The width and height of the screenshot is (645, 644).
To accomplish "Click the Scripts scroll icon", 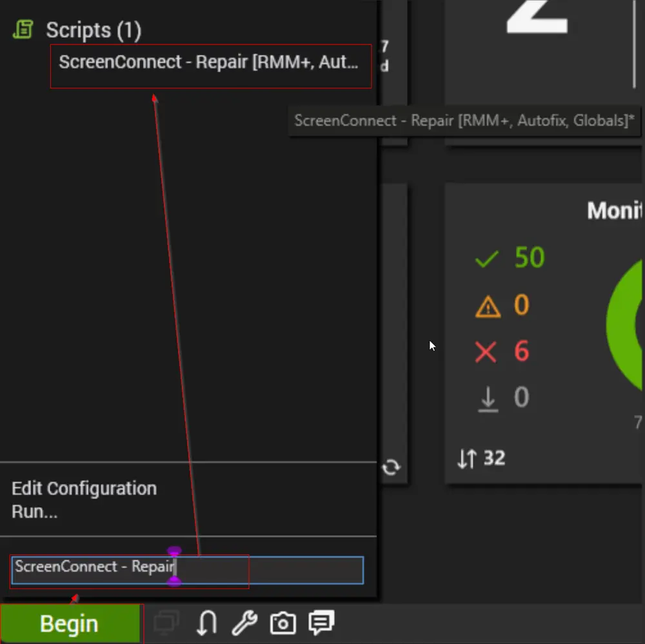I will click(x=23, y=30).
